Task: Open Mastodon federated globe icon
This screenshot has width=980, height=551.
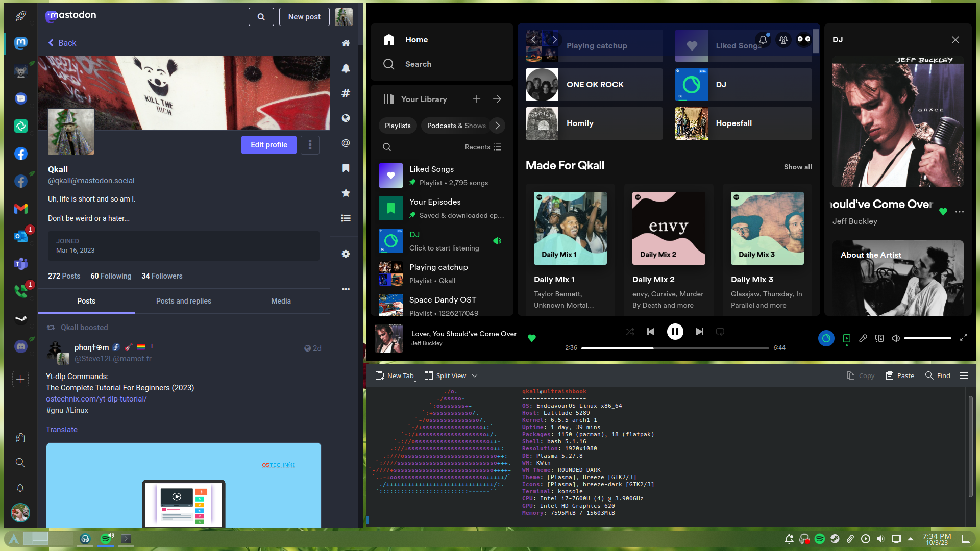Action: click(346, 118)
